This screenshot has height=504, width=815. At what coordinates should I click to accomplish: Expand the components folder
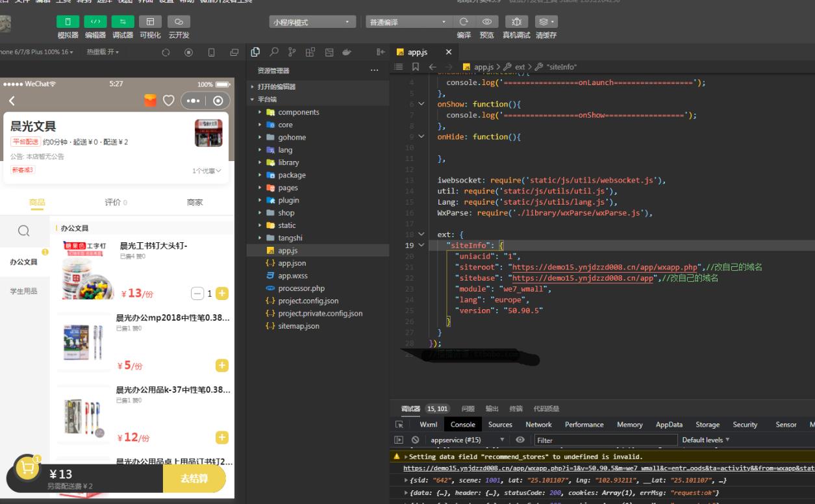click(x=299, y=112)
